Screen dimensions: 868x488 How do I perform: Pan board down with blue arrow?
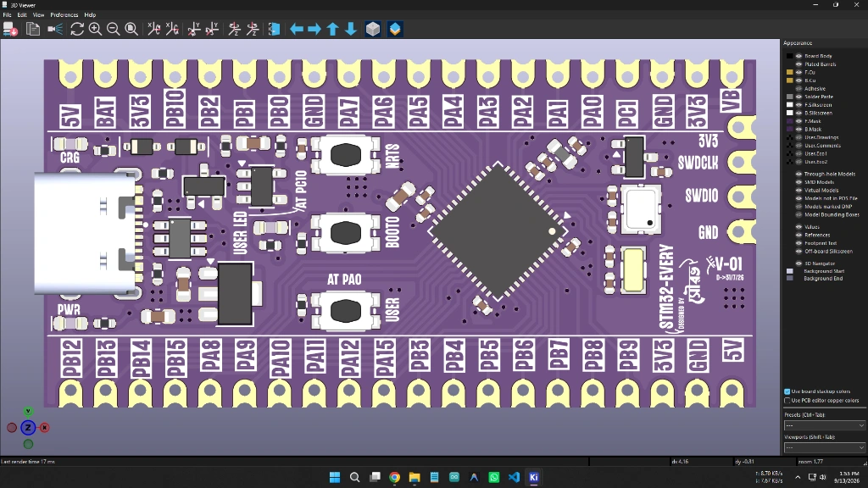point(351,29)
